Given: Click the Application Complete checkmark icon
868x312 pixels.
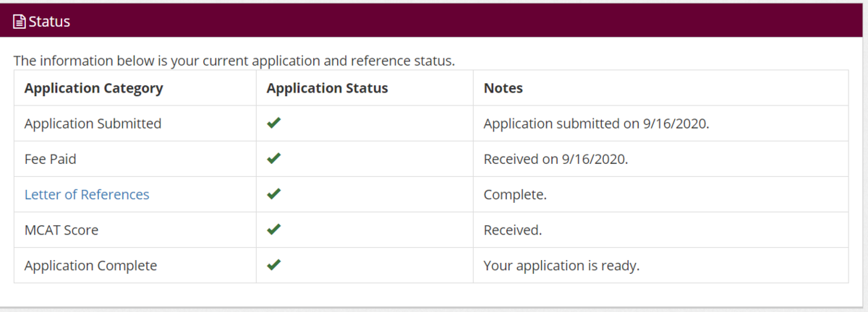Looking at the screenshot, I should pos(273,265).
